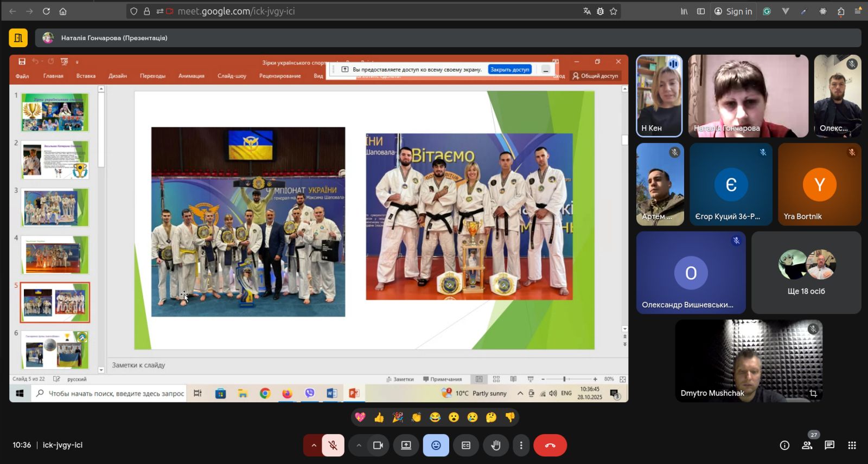This screenshot has width=868, height=464.
Task: Click Sign in in browser toolbar
Action: pos(733,11)
